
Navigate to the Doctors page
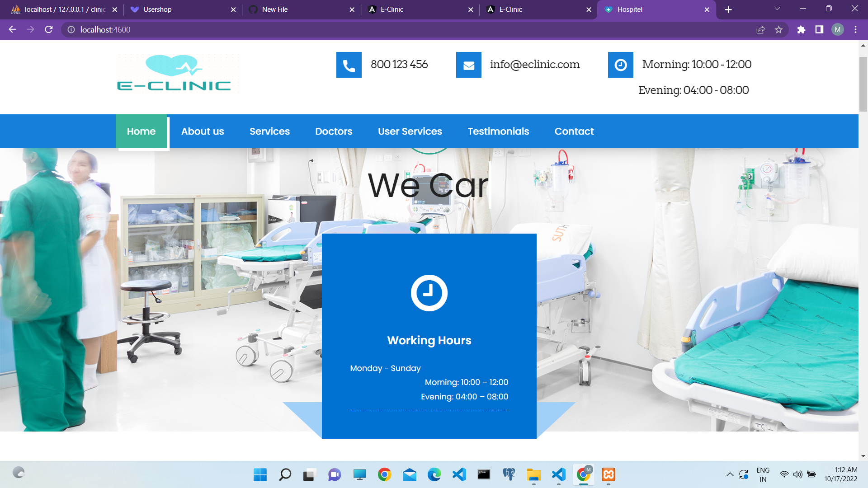pyautogui.click(x=334, y=131)
